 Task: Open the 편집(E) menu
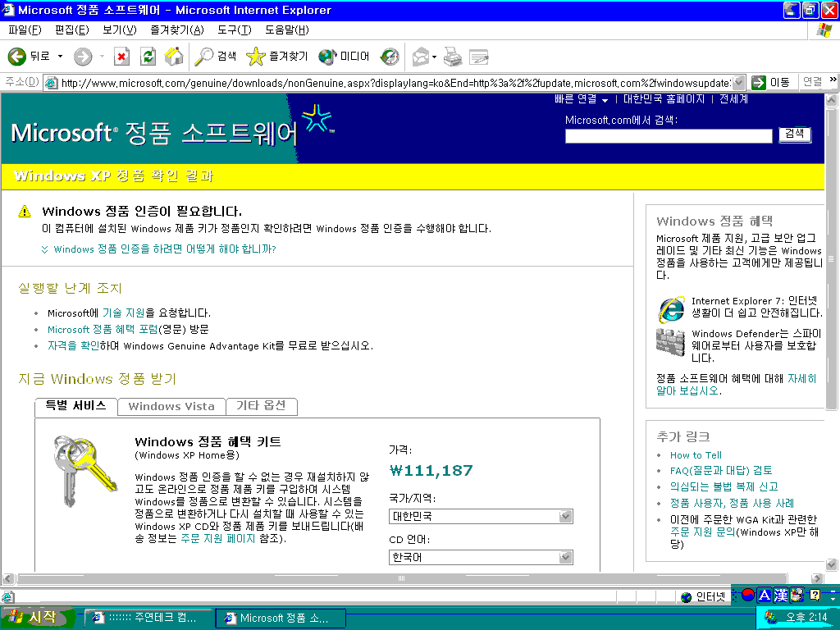click(72, 30)
